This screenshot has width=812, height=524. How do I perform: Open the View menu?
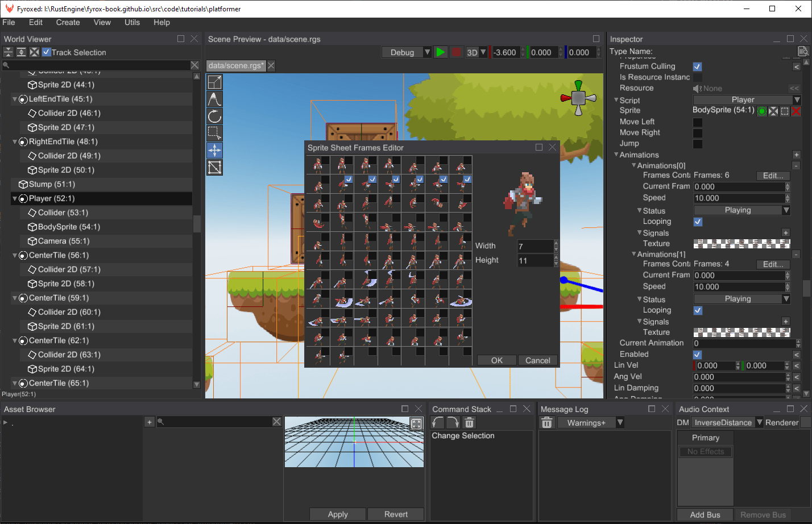102,22
